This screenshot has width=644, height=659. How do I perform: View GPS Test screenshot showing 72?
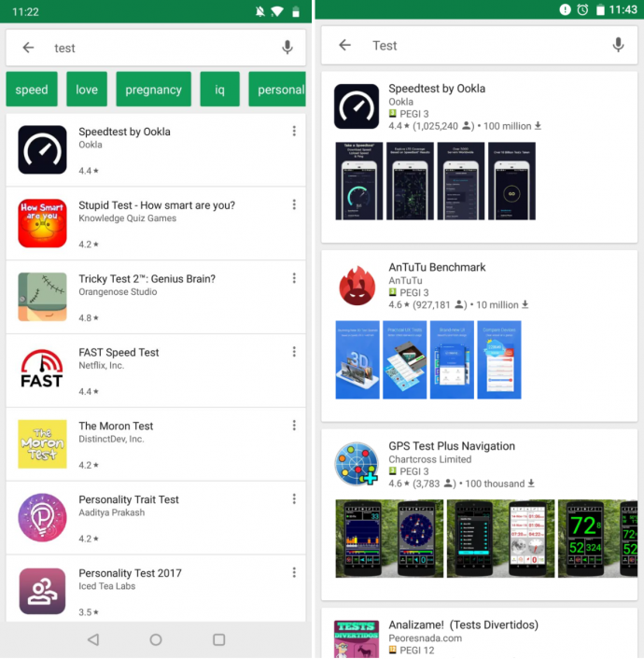[x=597, y=539]
